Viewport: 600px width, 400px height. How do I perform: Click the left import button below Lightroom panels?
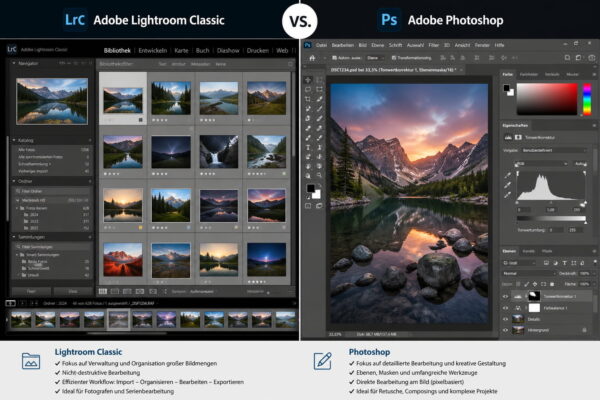coord(31,291)
